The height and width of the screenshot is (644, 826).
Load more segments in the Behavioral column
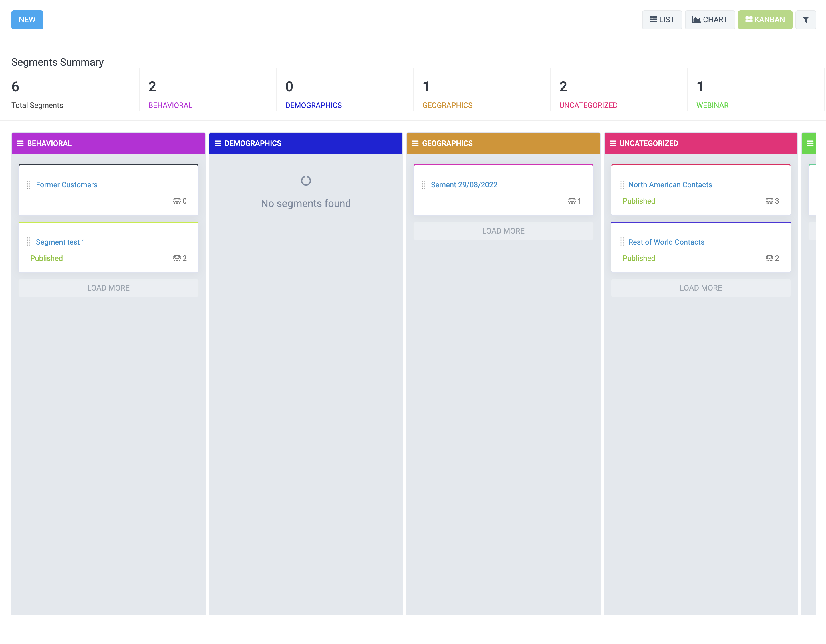pyautogui.click(x=108, y=288)
